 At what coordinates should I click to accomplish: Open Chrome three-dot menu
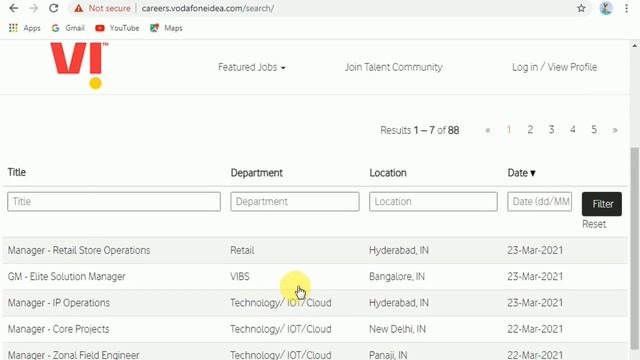pyautogui.click(x=627, y=8)
